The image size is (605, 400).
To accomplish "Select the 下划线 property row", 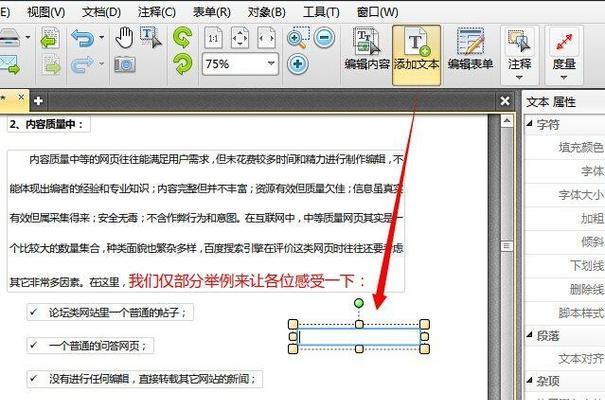I will coord(564,266).
